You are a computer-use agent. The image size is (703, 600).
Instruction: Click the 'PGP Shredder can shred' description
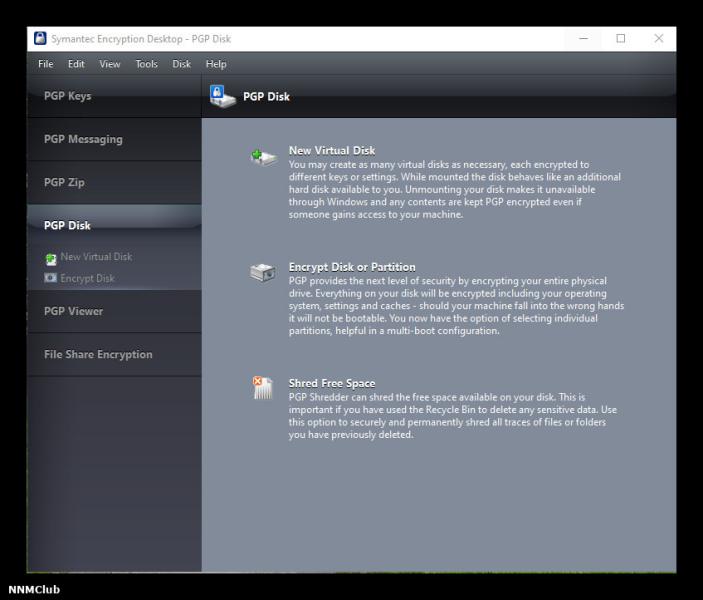(x=453, y=416)
